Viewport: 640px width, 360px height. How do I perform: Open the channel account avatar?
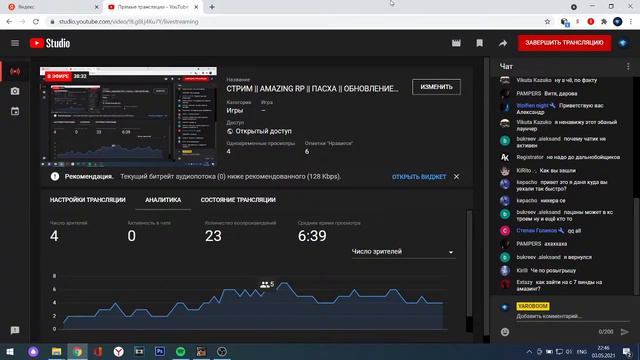pos(623,43)
